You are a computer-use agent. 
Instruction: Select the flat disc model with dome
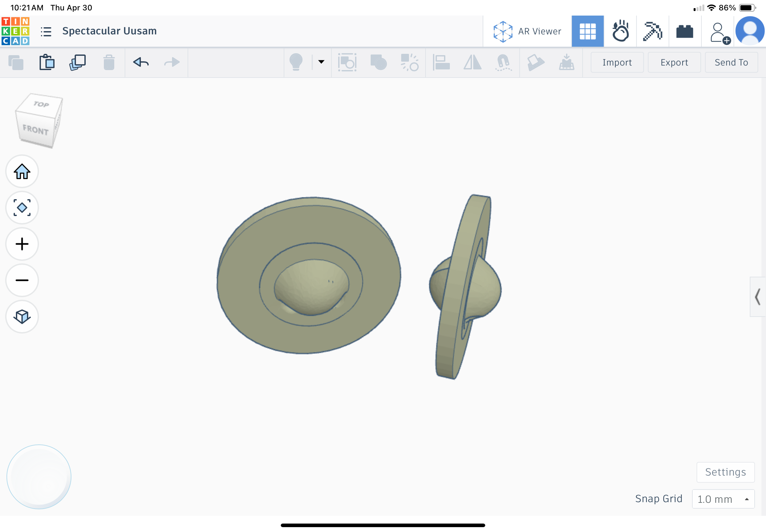point(309,275)
